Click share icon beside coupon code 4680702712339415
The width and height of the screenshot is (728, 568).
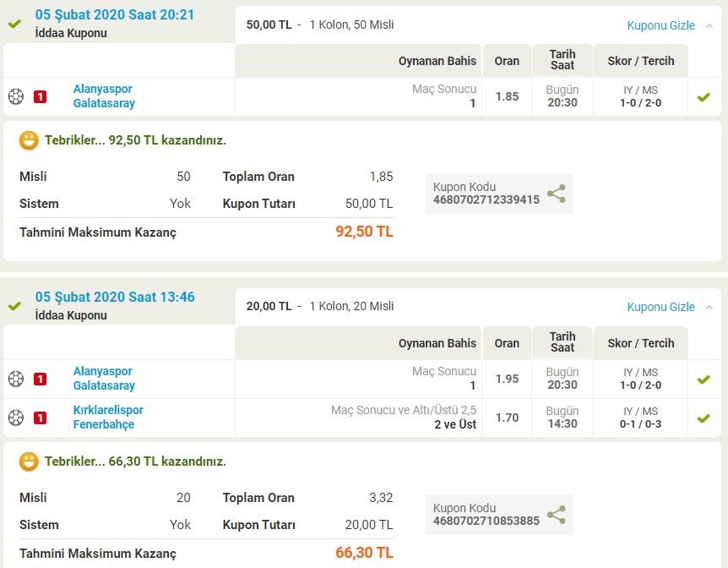point(557,194)
